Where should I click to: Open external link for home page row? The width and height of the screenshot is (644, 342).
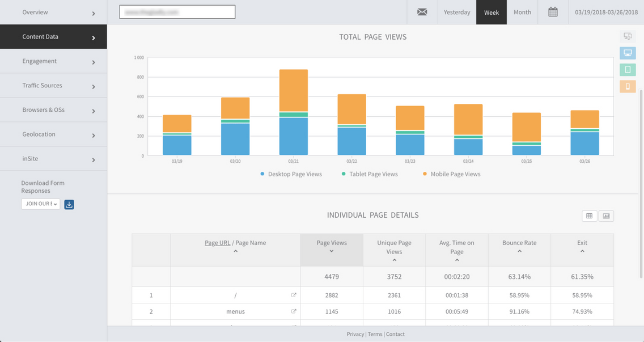coord(294,295)
